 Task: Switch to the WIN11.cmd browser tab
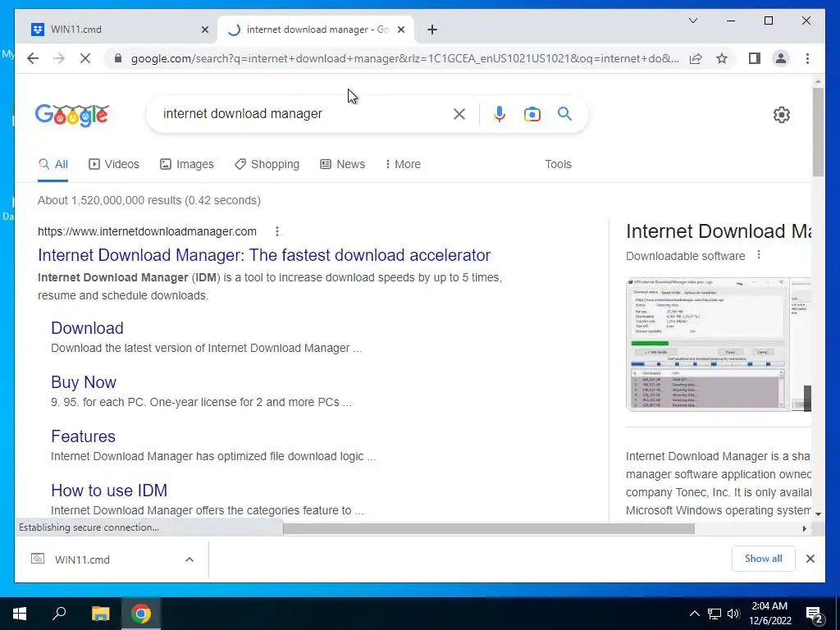pos(115,30)
